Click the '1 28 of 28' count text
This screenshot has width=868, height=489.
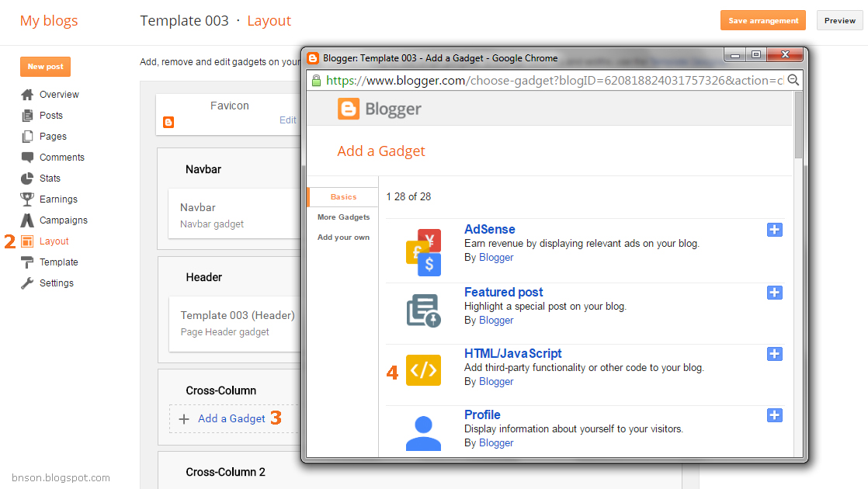408,197
